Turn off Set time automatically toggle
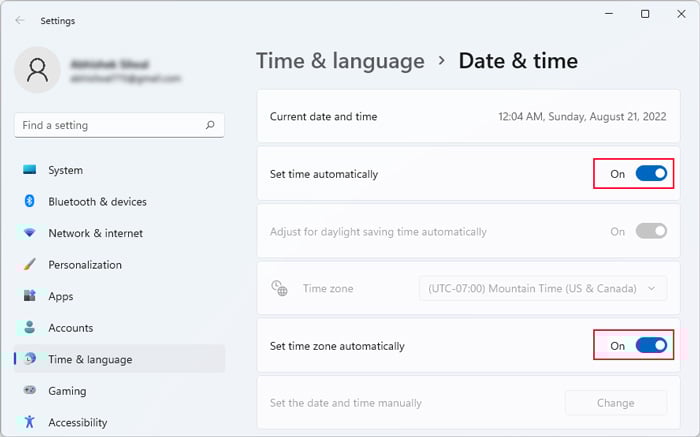The height and width of the screenshot is (437, 700). pos(651,174)
